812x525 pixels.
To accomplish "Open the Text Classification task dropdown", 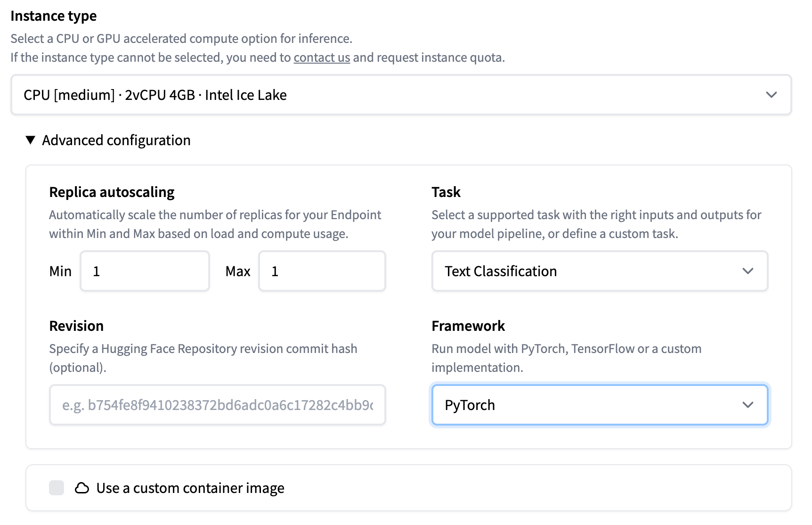I will (x=589, y=271).
